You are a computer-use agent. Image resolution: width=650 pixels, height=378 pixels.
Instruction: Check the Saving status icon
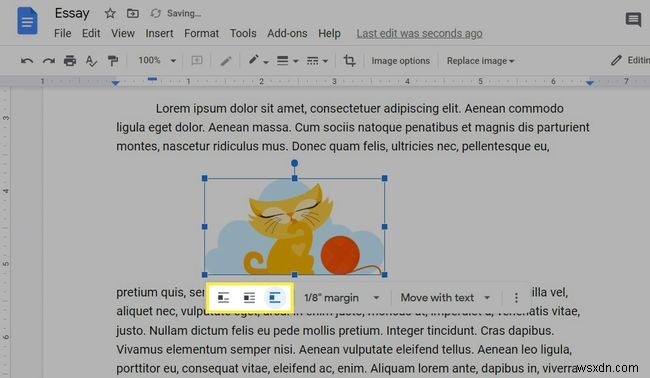(x=155, y=13)
